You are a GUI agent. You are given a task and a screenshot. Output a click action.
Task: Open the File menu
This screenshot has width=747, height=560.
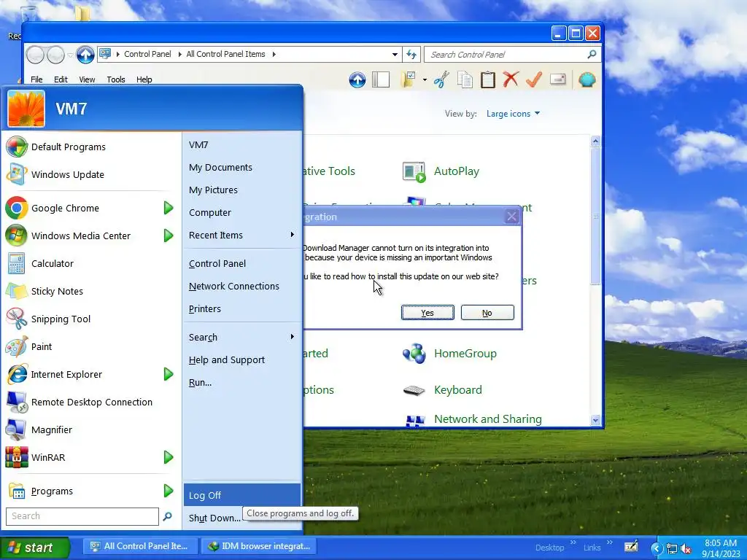coord(36,79)
